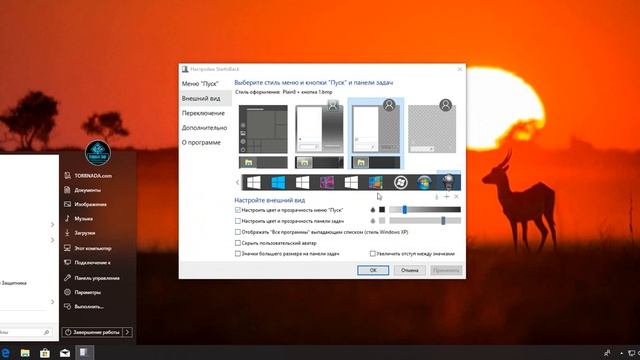Click left arrow of start button strip

click(x=237, y=182)
